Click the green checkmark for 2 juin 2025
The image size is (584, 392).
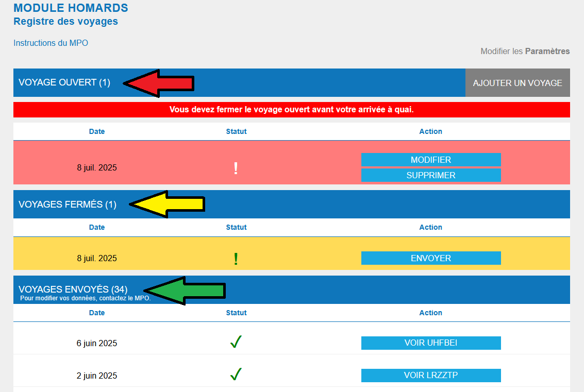(x=236, y=374)
